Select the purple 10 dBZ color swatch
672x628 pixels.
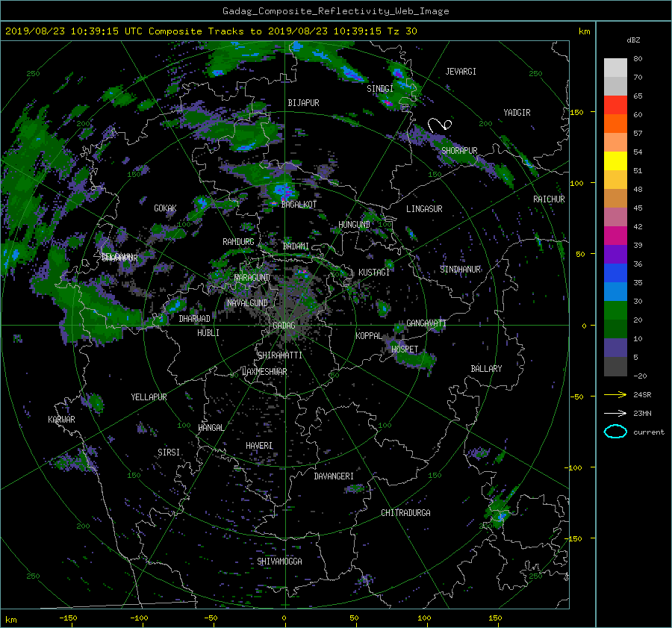pos(615,347)
